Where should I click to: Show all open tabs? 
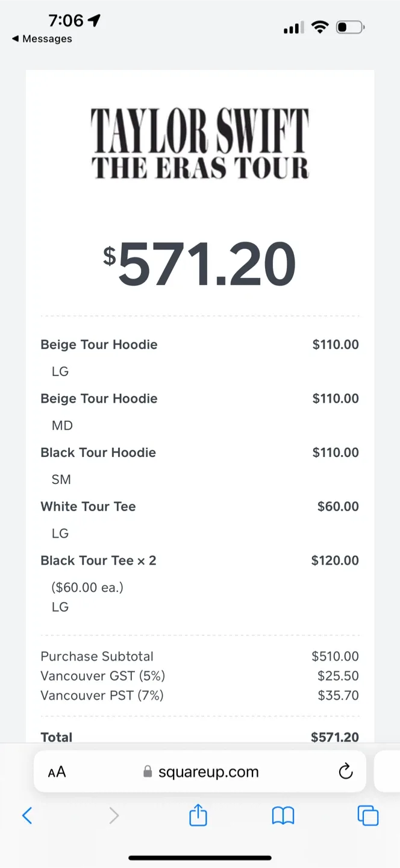(367, 816)
